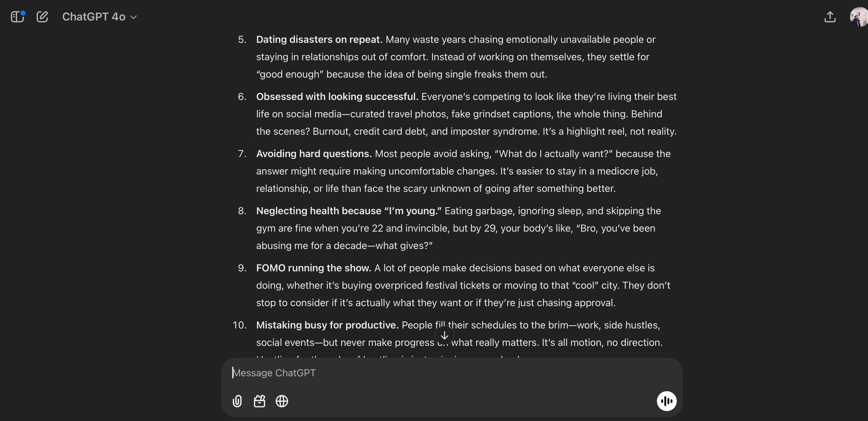Click the quoted "What do I actually want?" text
Screen dimensions: 868x421
coord(553,154)
